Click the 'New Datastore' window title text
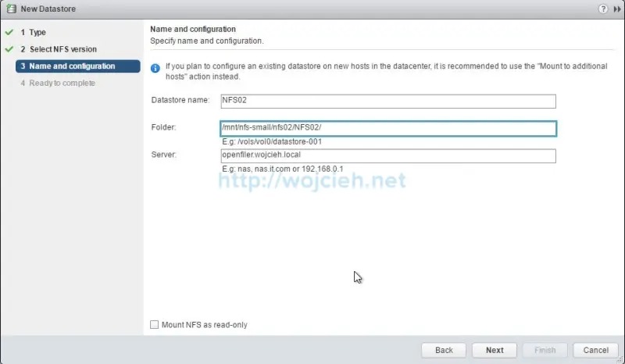 click(x=48, y=9)
